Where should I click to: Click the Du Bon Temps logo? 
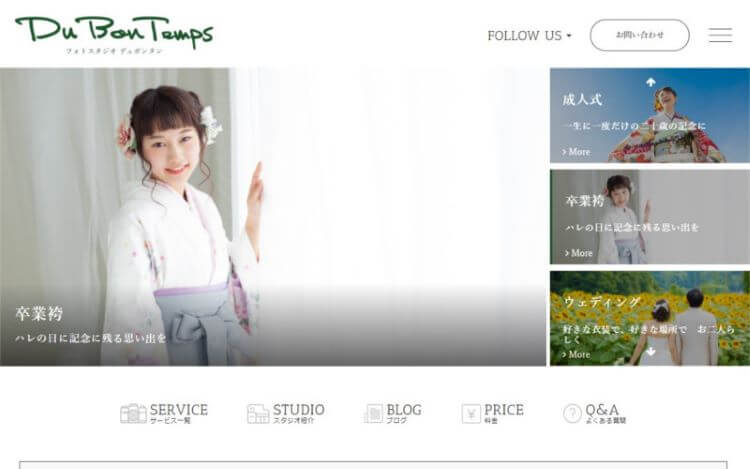[114, 35]
